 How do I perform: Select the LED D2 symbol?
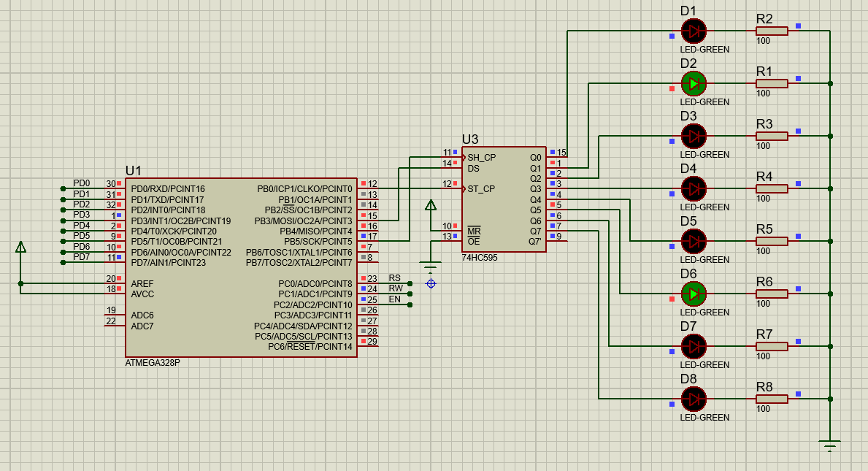[693, 84]
